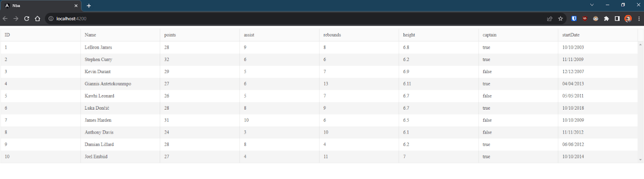Image resolution: width=644 pixels, height=179 pixels.
Task: Click start date 12/12/2007
Action: click(573, 72)
